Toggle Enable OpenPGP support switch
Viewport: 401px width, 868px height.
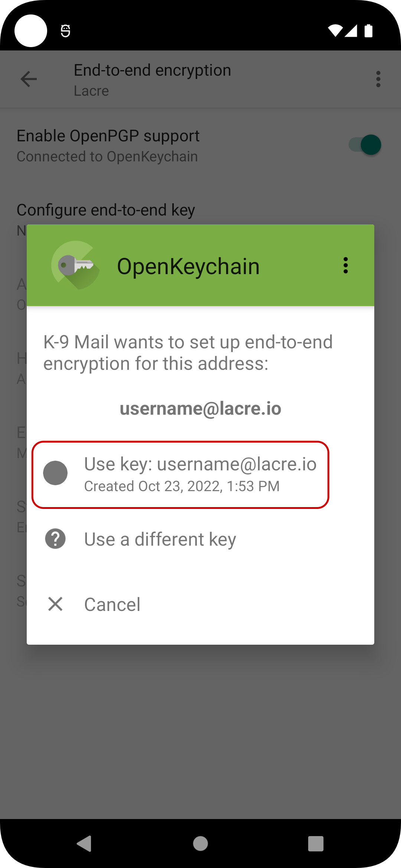tap(365, 145)
